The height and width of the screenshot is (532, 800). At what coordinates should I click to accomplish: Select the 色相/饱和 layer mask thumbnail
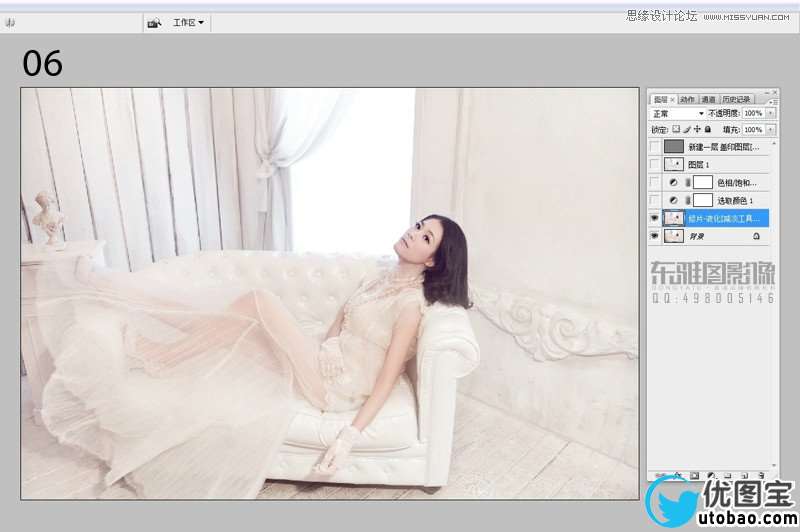(x=703, y=182)
